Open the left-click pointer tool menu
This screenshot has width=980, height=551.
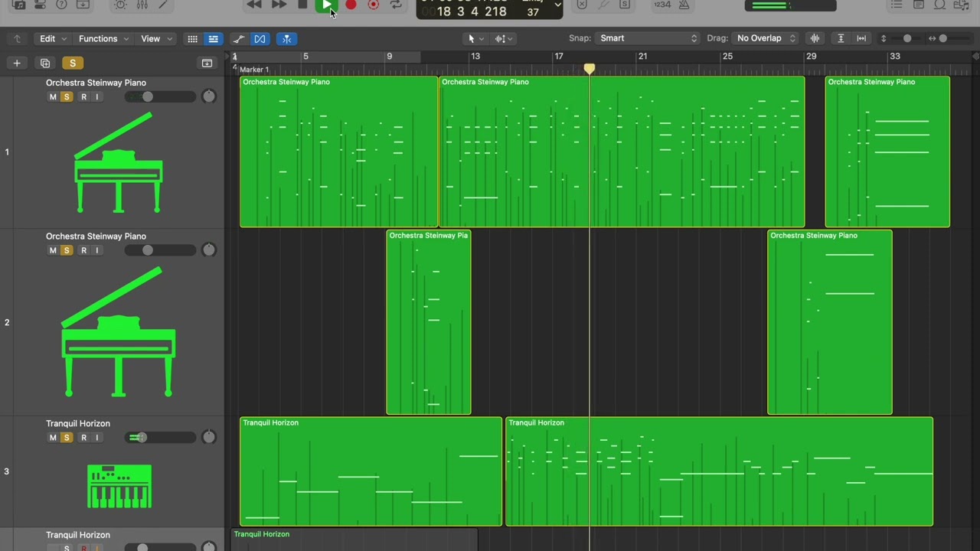[475, 38]
